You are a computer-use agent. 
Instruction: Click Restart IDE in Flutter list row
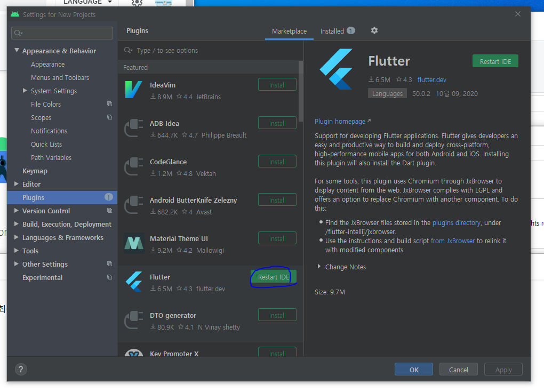[274, 277]
